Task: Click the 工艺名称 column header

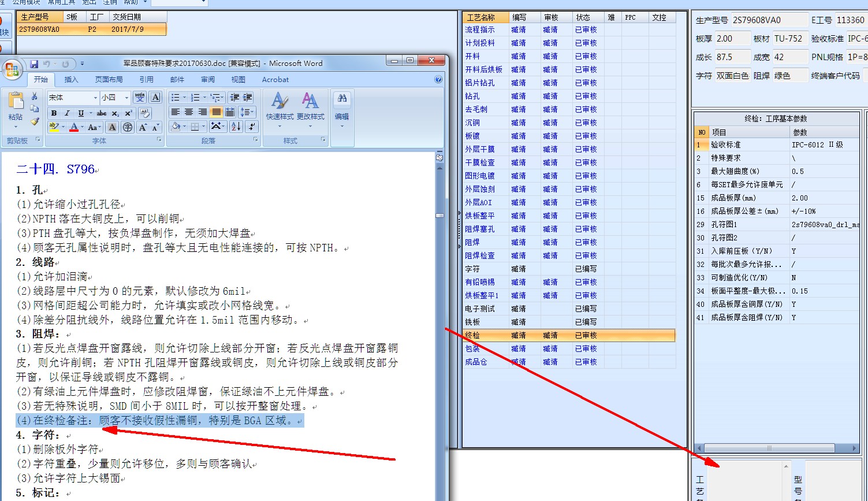Action: click(x=486, y=17)
